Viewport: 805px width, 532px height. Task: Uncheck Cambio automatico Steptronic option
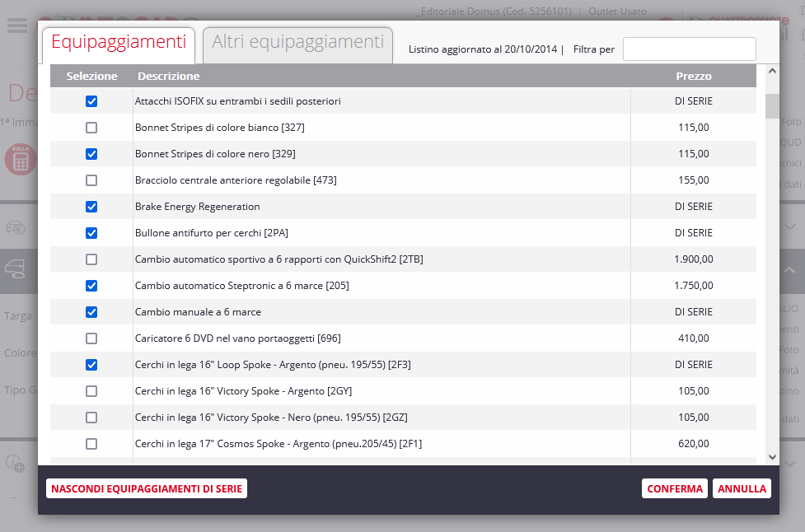(91, 286)
